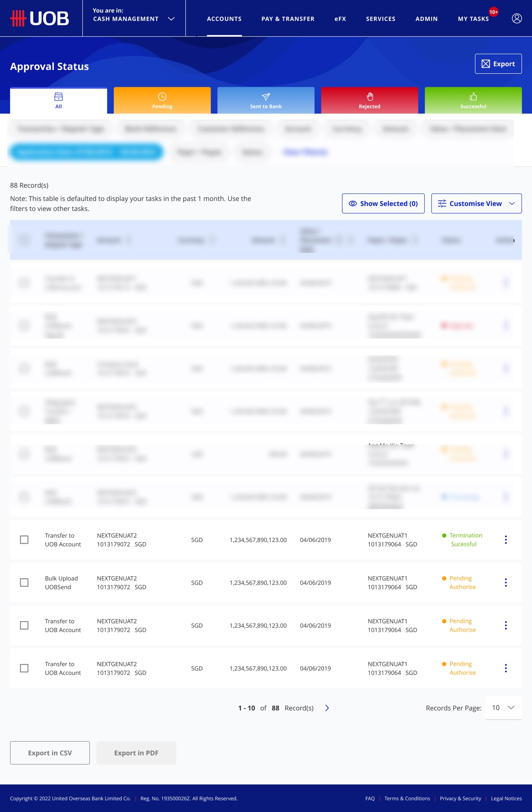532x812 pixels.
Task: Click 'Pending Authorise' status in Bulk Upload row
Action: pos(463,582)
